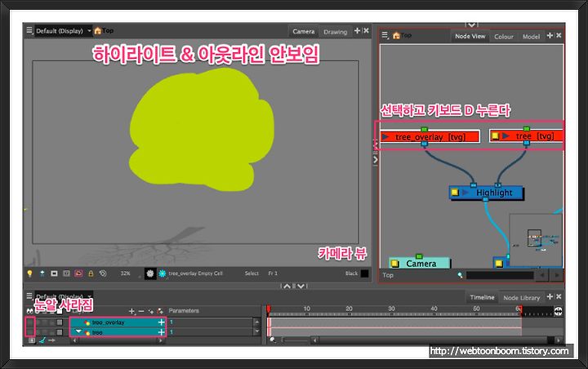
Task: Toggle the light table bulb icon
Action: pos(29,273)
